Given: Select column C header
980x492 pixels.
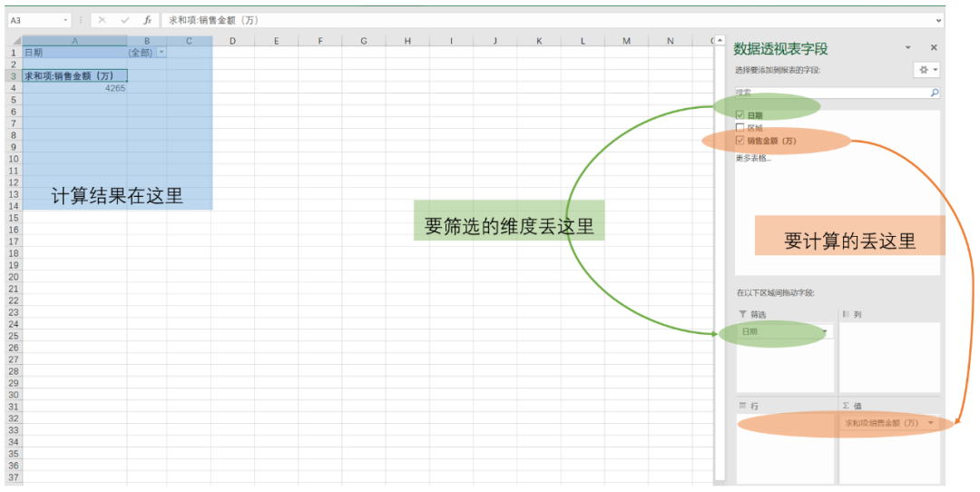Looking at the screenshot, I should 189,41.
